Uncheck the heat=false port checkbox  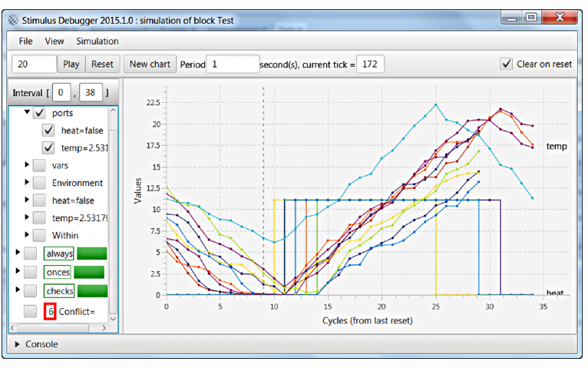(x=48, y=131)
